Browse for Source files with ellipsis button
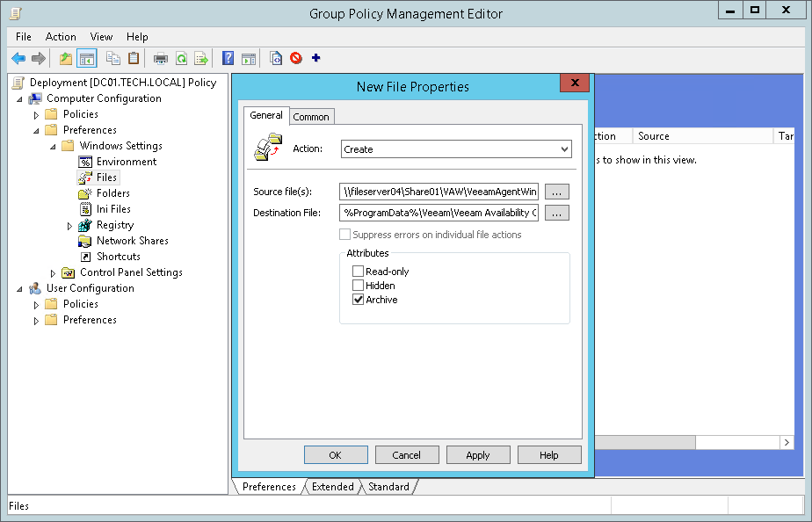 [556, 191]
